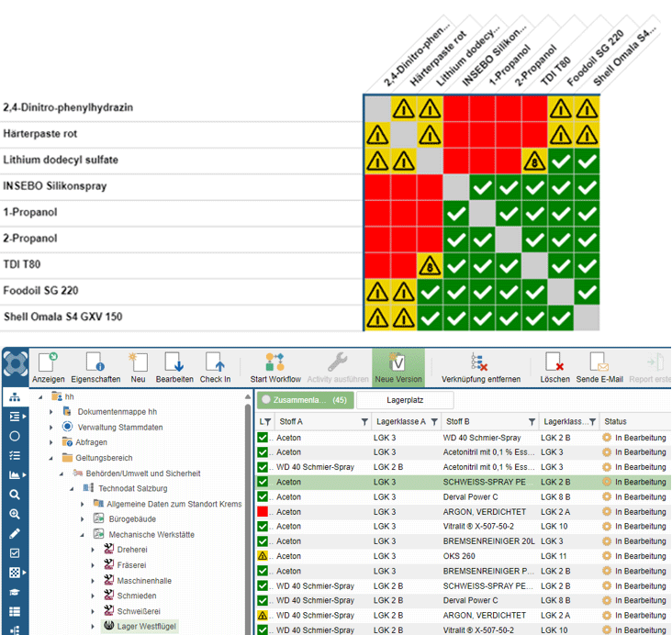Open the Stoff A column filter
This screenshot has width=672, height=635.
tap(364, 422)
